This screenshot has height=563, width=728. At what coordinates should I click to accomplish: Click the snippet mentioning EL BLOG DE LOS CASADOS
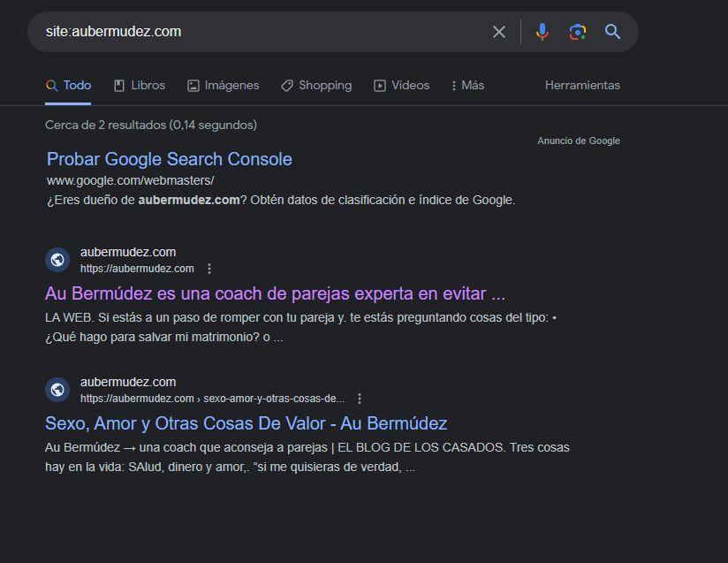tap(307, 458)
